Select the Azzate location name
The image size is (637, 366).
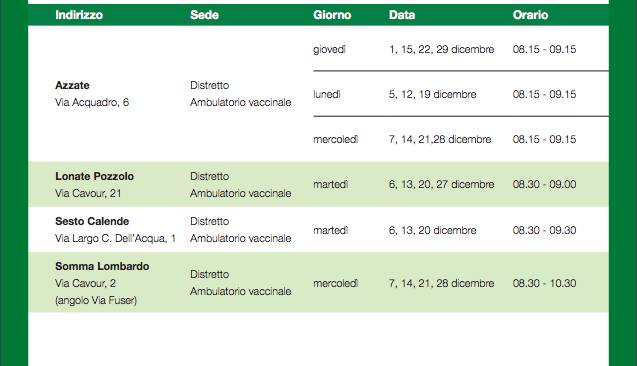[72, 85]
